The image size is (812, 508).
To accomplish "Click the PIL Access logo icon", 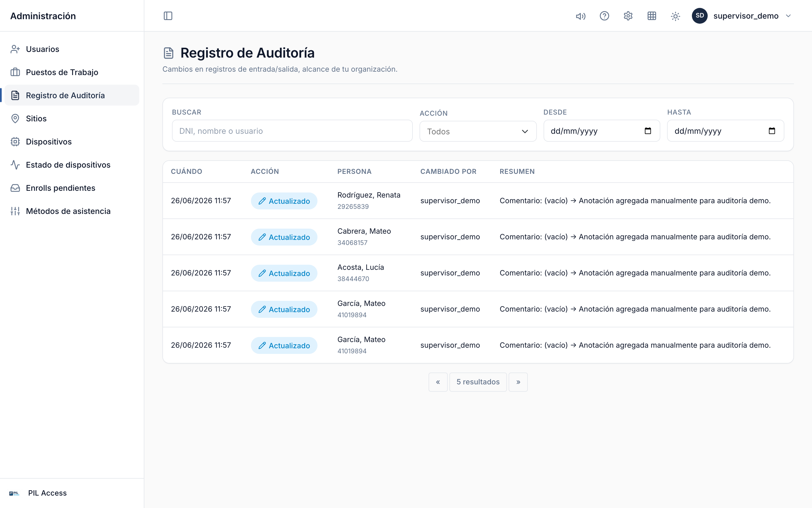I will point(14,493).
